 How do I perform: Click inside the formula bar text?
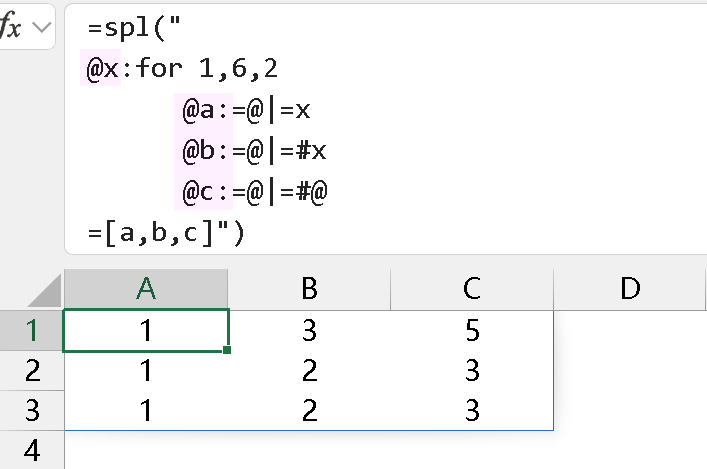(300, 130)
